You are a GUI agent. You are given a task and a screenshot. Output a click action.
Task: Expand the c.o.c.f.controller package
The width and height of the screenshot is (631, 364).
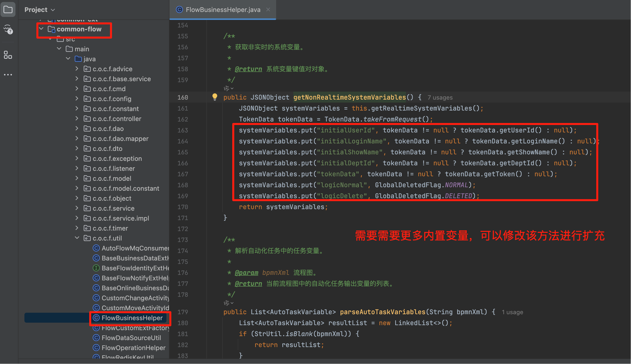(77, 119)
